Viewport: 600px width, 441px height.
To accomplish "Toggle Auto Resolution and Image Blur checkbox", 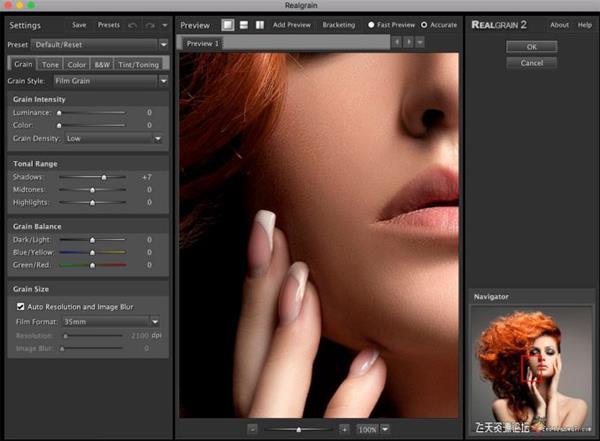I will [x=21, y=306].
